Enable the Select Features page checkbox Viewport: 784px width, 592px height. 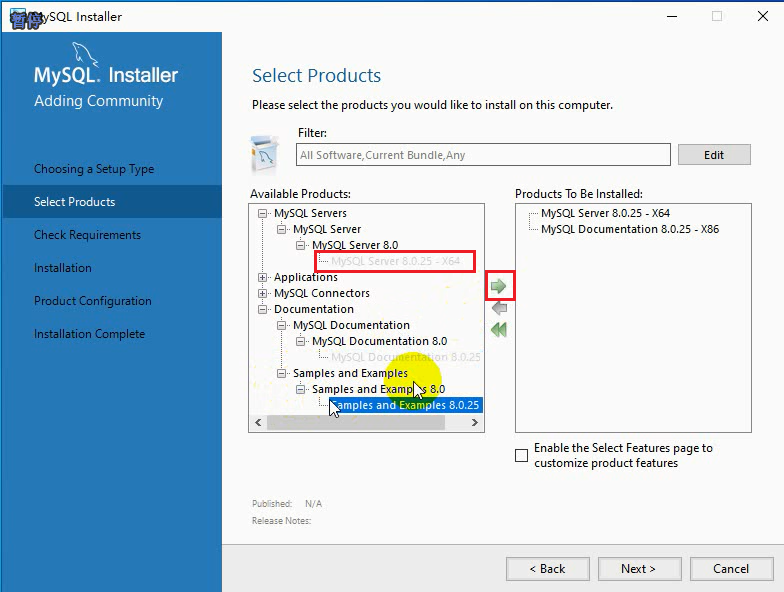pos(522,456)
